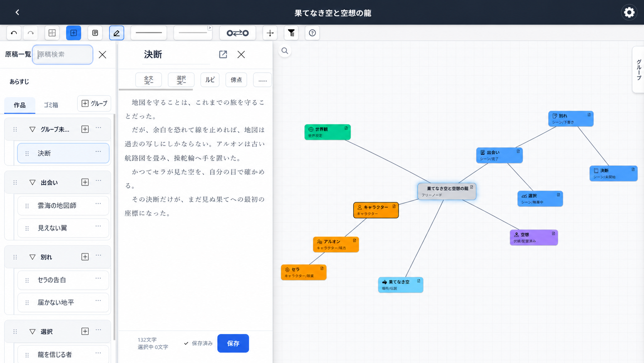This screenshot has width=644, height=363.
Task: Open more options for グループ未… group
Action: [99, 128]
